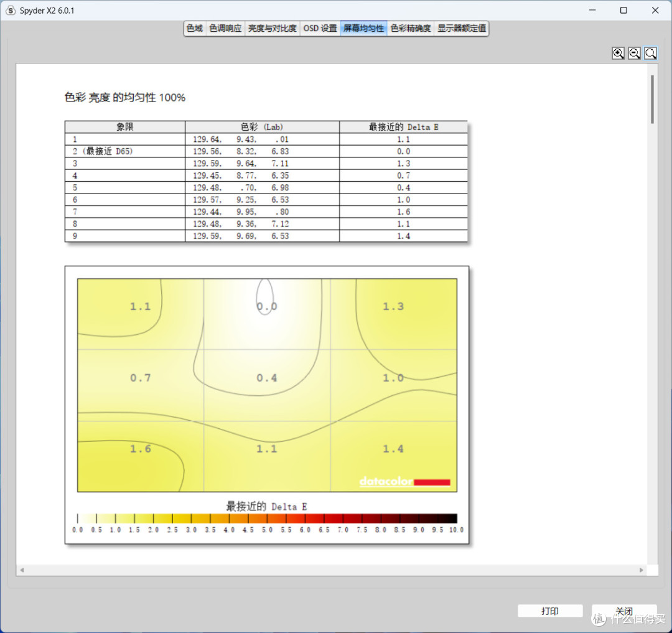This screenshot has width=672, height=633.
Task: Click the 最接近的 Delta E column header
Action: point(403,127)
